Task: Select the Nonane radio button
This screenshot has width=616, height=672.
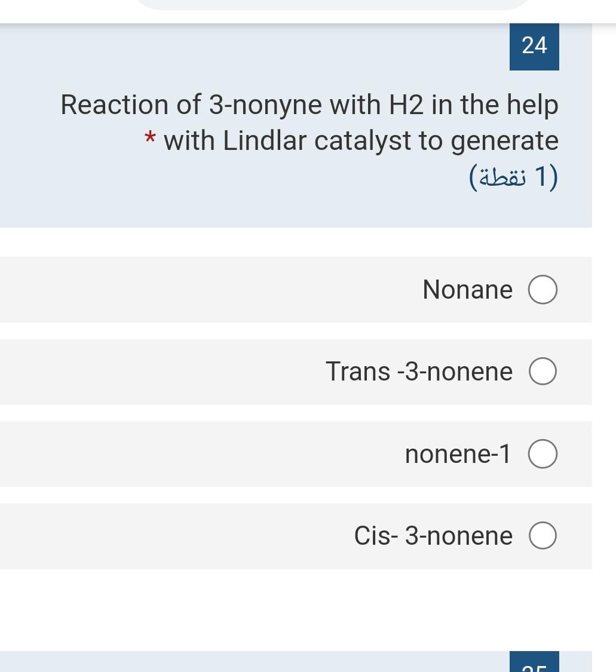Action: pos(543,289)
